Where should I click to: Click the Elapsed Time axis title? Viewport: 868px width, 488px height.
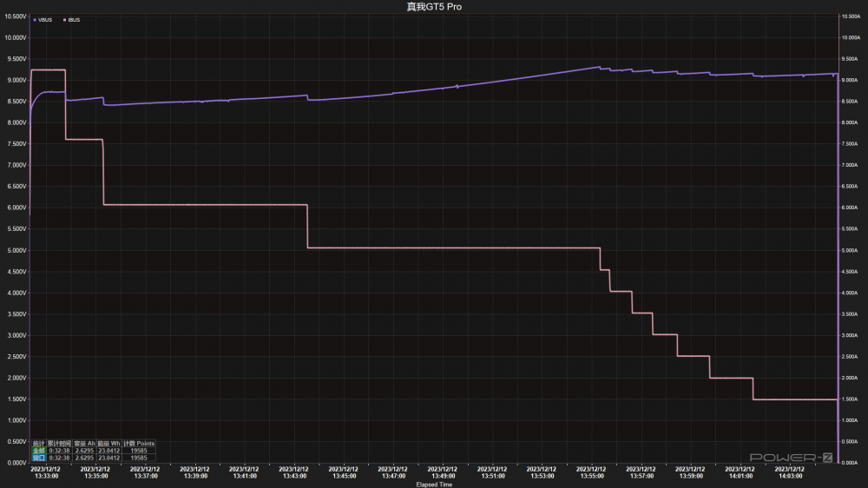[434, 485]
